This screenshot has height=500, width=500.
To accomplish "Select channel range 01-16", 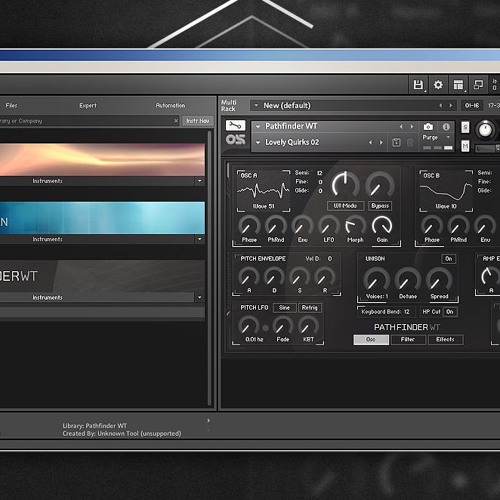I will point(472,105).
